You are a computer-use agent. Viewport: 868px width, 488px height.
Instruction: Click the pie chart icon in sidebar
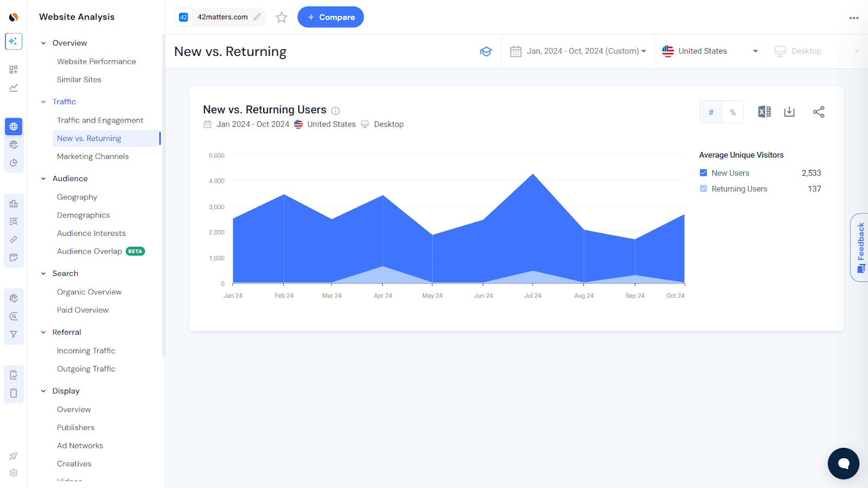13,162
